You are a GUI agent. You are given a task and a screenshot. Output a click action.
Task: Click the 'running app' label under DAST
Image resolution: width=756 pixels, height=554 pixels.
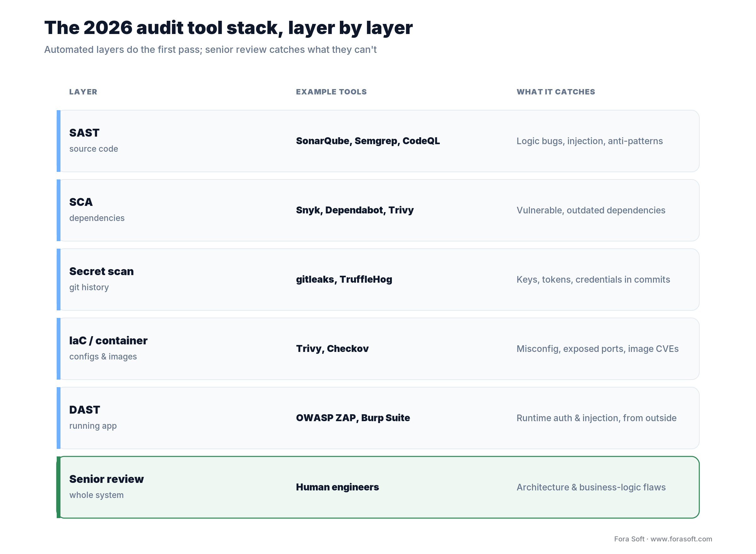(93, 426)
